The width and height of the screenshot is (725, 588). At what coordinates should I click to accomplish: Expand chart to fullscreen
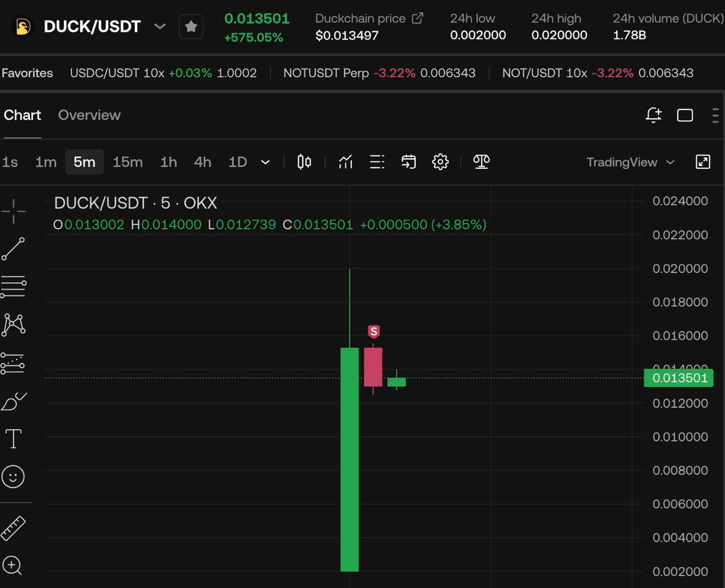click(703, 162)
